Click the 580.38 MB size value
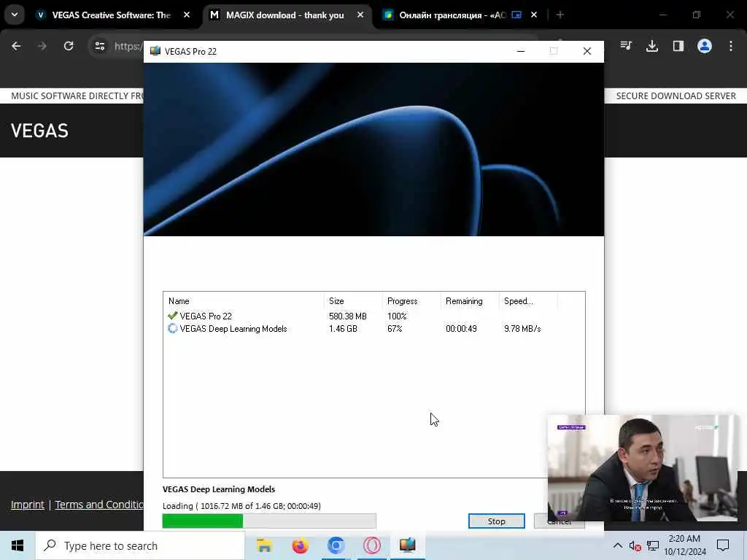 click(348, 316)
